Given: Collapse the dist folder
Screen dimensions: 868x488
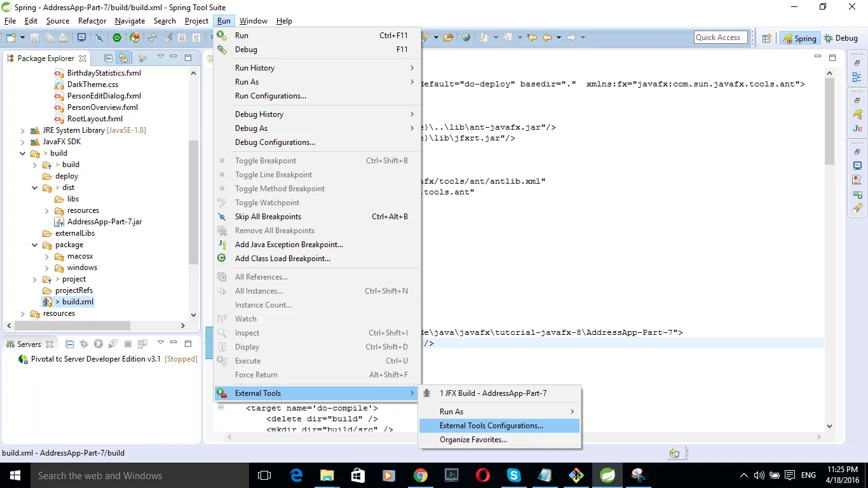Looking at the screenshot, I should (x=35, y=187).
